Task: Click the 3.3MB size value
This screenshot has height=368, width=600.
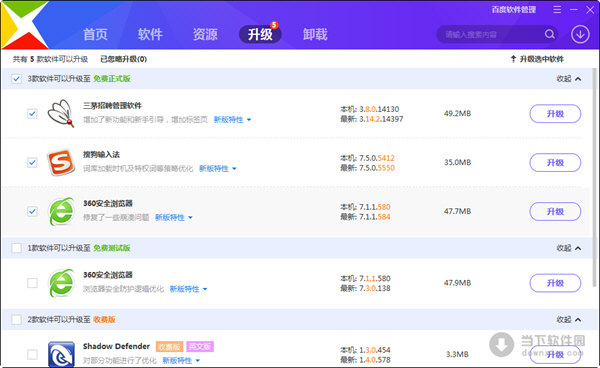Action: pyautogui.click(x=457, y=354)
